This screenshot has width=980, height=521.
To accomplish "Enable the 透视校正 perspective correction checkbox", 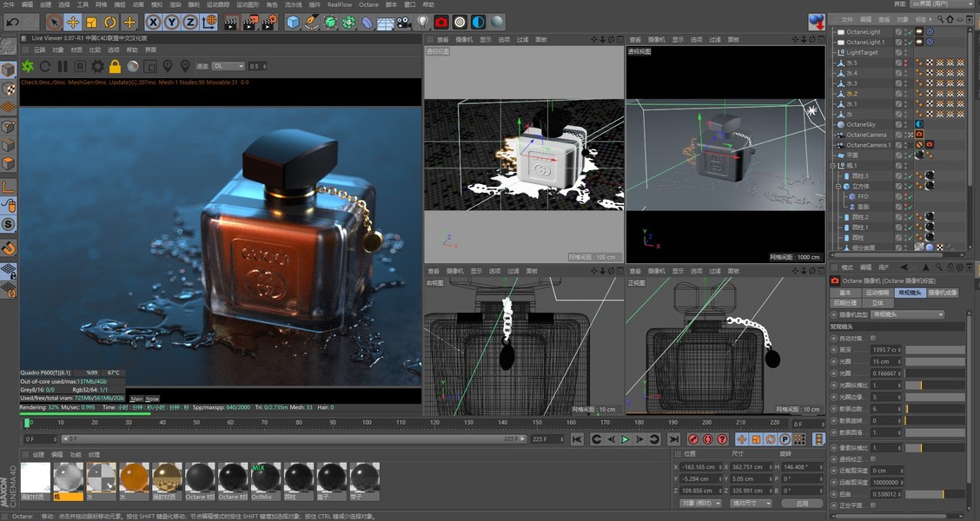I will point(873,458).
